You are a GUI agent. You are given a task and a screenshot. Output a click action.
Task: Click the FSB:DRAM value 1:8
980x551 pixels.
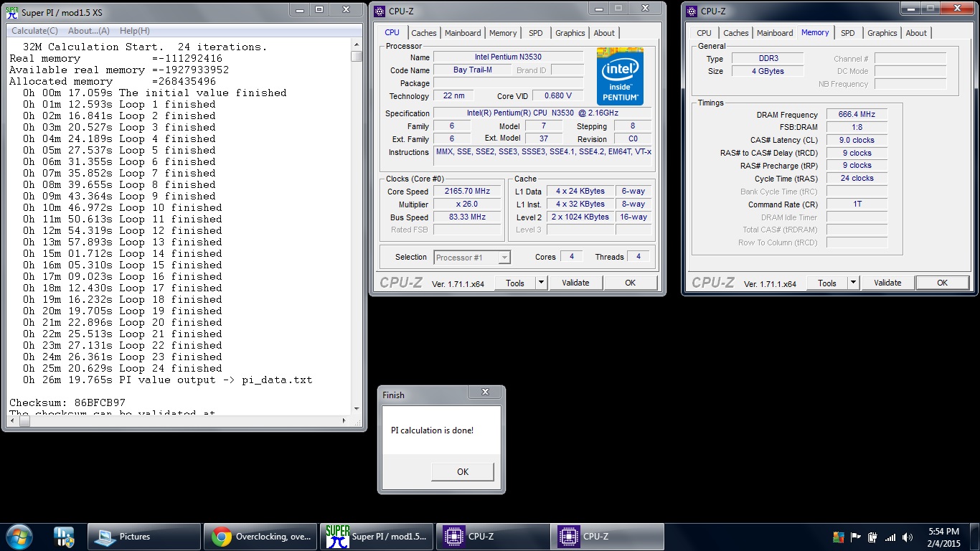[x=857, y=128]
